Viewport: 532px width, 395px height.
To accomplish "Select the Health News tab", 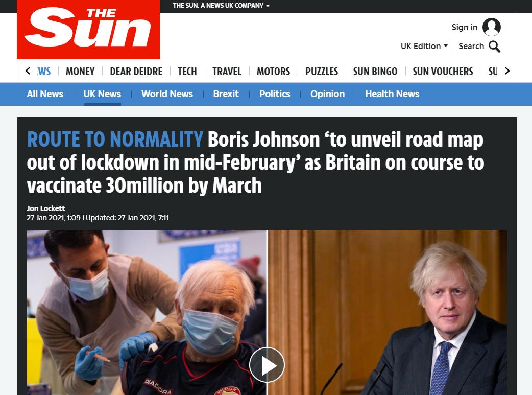I will (392, 94).
